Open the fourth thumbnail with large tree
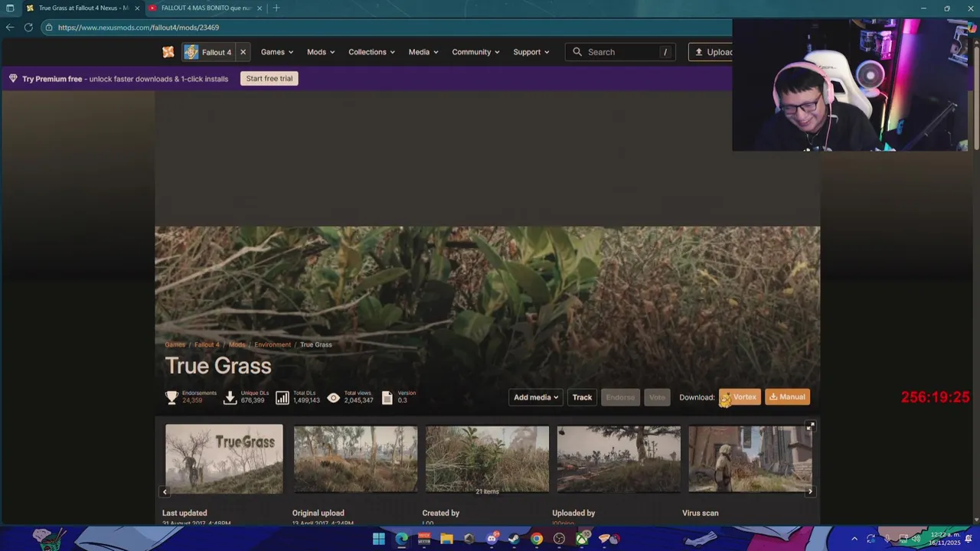 point(619,458)
